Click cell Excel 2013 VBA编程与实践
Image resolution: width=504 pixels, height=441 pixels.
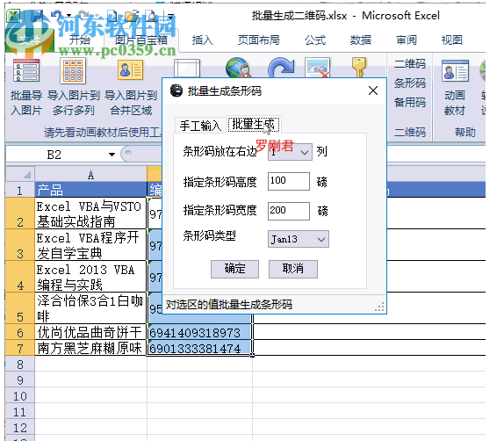[90, 277]
